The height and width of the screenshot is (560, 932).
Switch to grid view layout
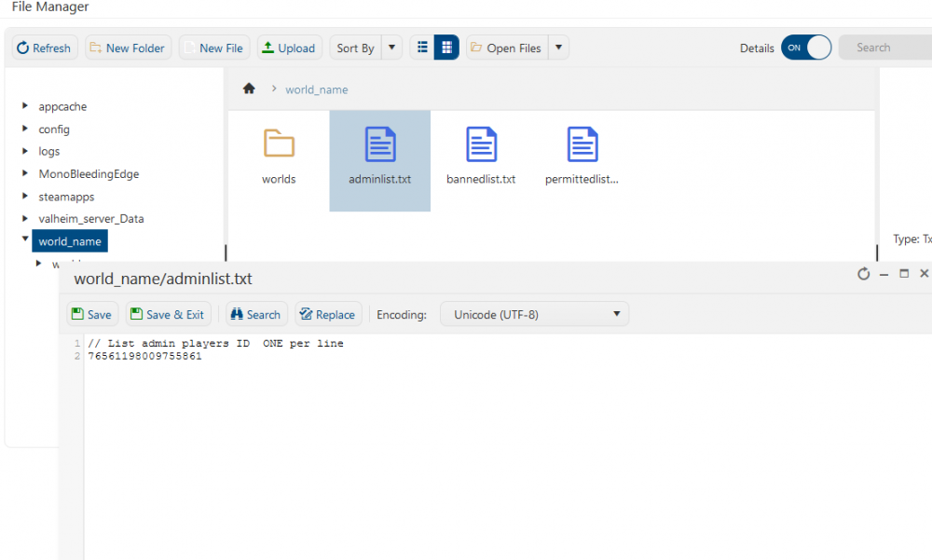pos(446,48)
